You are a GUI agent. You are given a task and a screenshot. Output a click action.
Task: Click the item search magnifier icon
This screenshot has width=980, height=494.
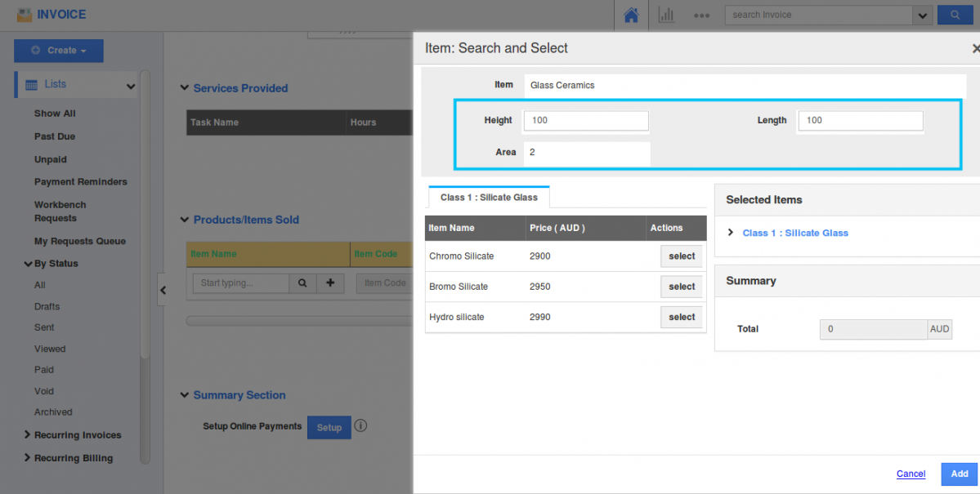[x=302, y=283]
